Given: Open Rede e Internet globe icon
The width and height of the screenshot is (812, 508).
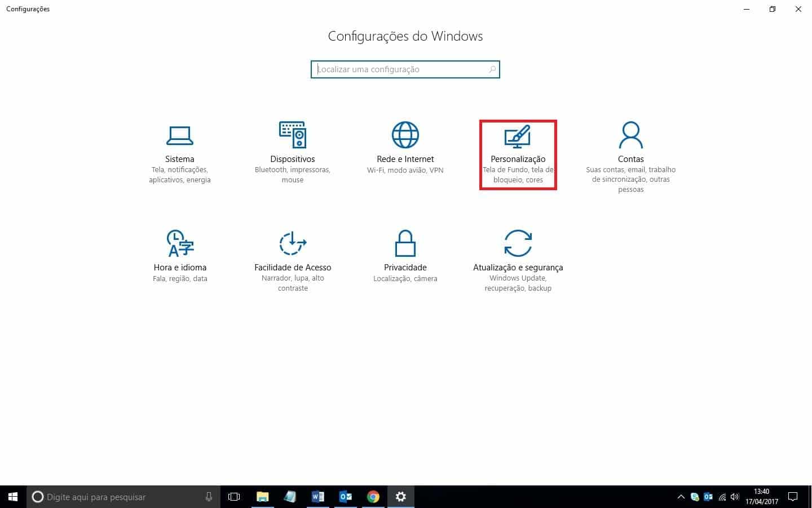Looking at the screenshot, I should pyautogui.click(x=405, y=135).
